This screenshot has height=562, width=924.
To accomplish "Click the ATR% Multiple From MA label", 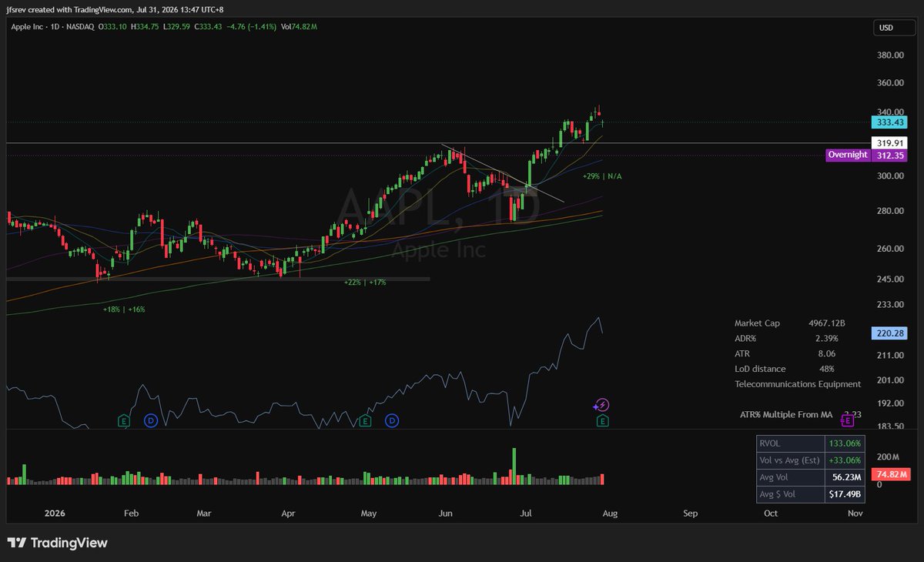I will (786, 414).
